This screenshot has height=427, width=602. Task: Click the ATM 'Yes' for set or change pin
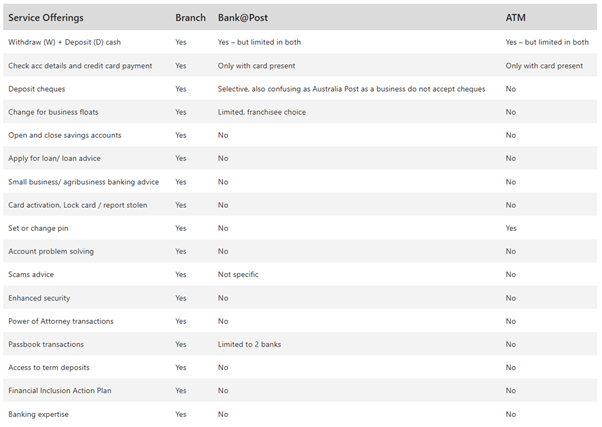point(511,228)
